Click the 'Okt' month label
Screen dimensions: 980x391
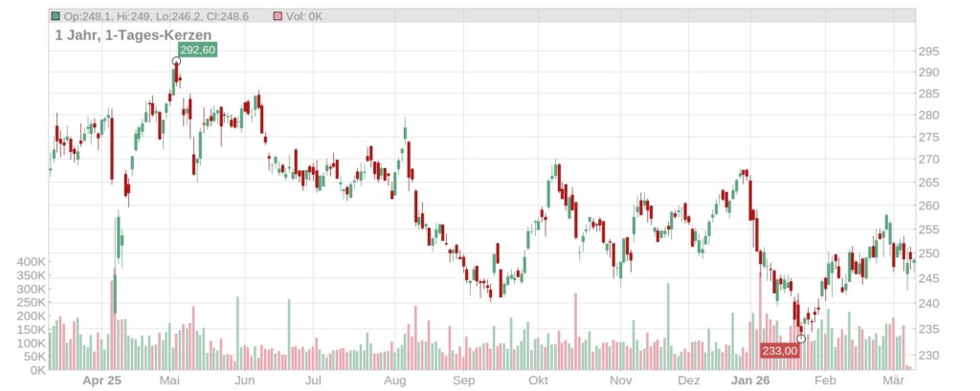click(539, 380)
